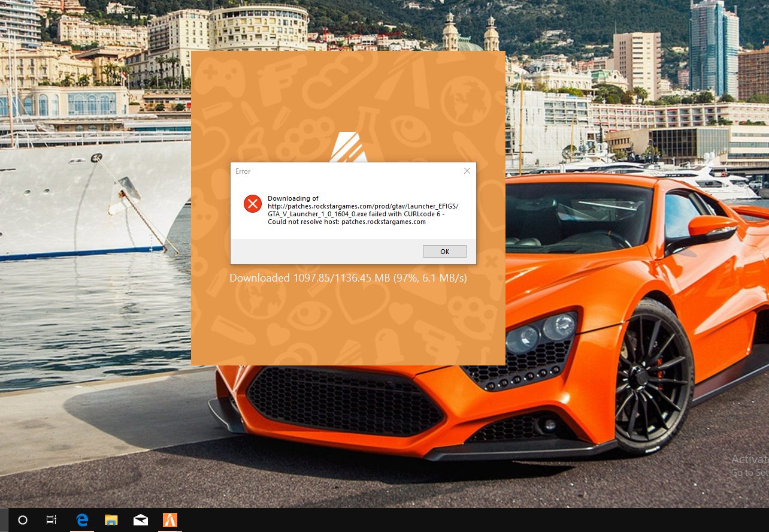Open File Explorer from the taskbar
Image resolution: width=769 pixels, height=532 pixels.
(111, 520)
